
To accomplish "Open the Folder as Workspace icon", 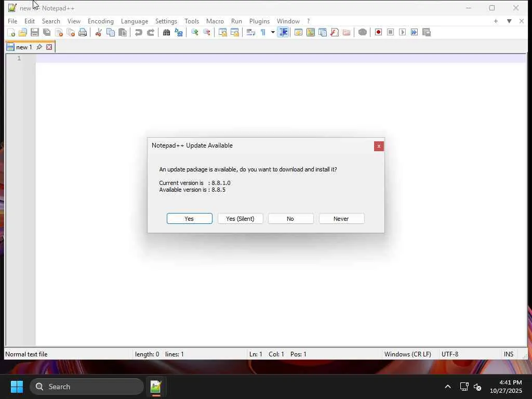I will (347, 32).
